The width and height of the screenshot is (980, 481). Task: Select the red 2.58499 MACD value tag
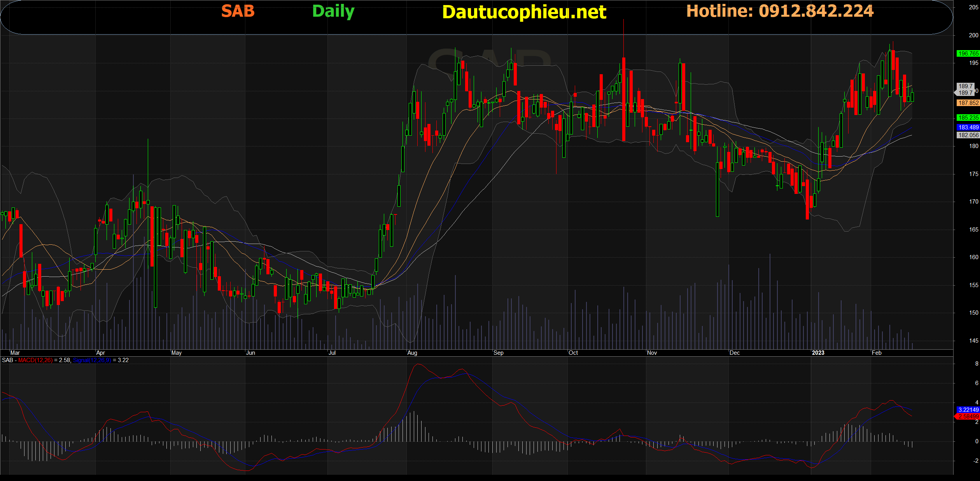[x=968, y=417]
